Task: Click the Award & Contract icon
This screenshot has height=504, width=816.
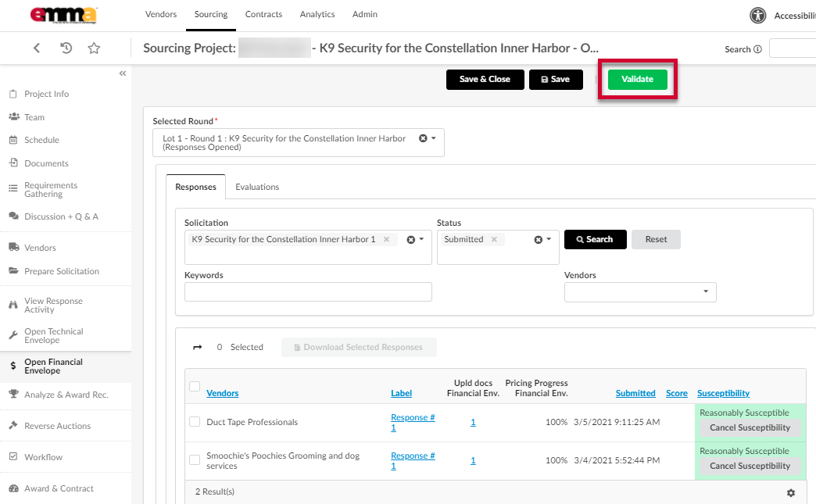Action: pos(14,488)
